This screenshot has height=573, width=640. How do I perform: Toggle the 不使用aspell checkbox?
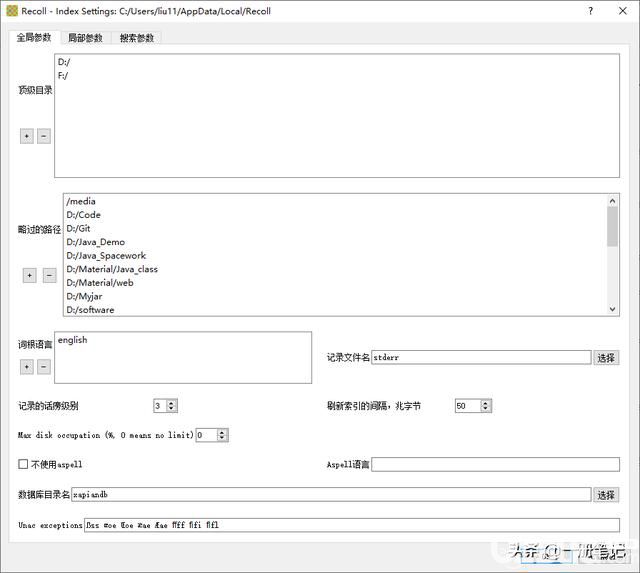coord(23,464)
